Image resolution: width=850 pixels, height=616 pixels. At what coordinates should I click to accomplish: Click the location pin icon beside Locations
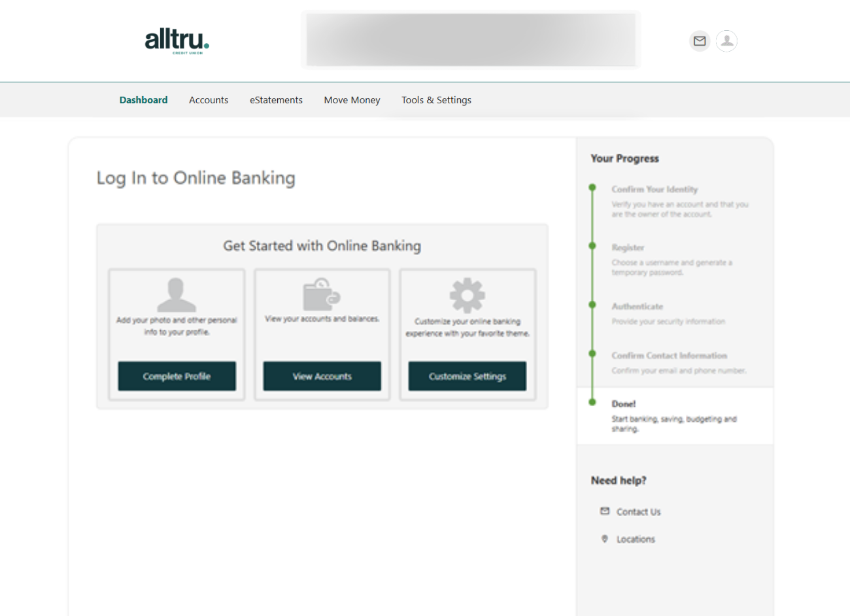click(x=604, y=539)
